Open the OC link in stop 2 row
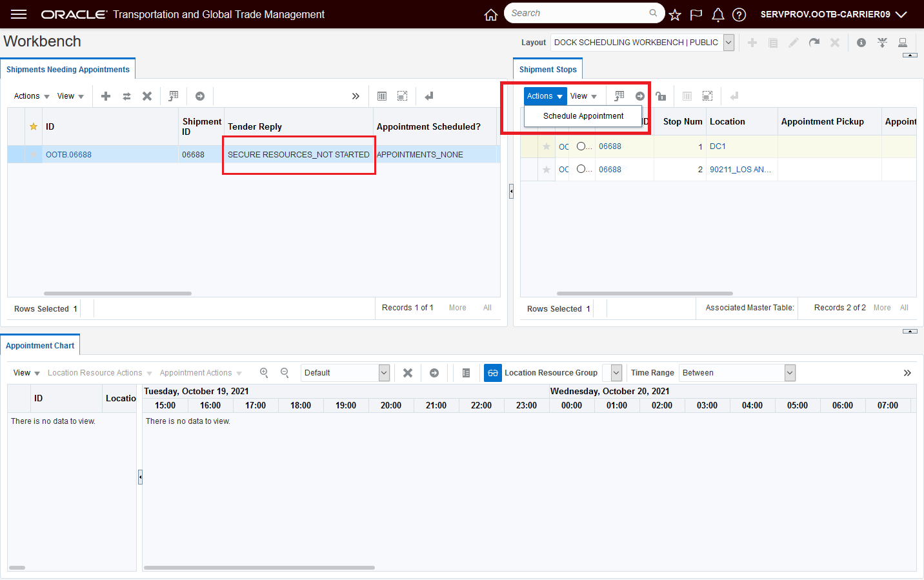 564,170
